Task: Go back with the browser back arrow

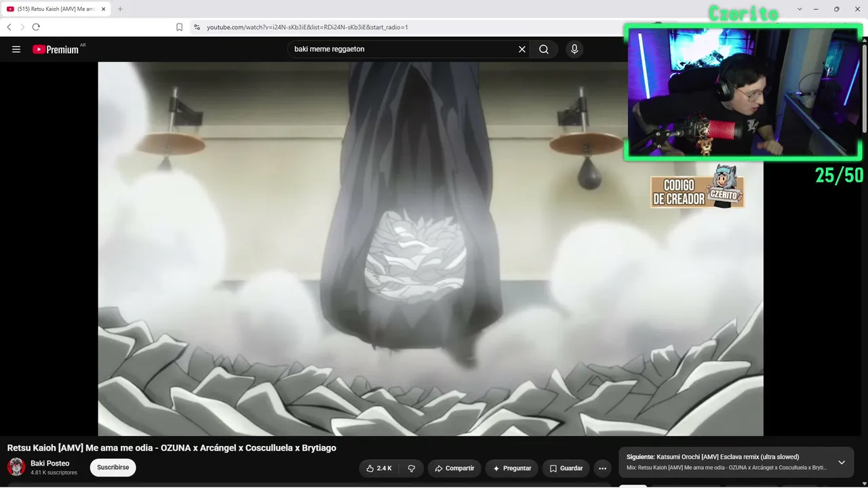Action: click(9, 27)
